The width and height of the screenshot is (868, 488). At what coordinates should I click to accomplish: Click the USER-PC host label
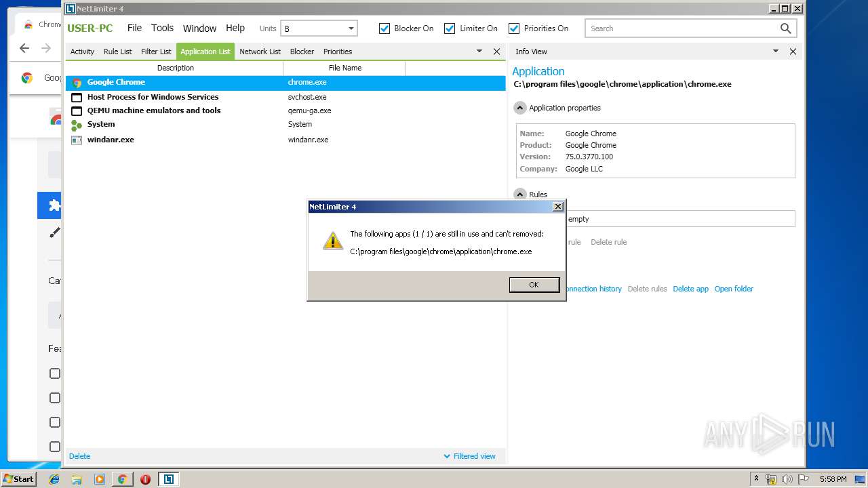pyautogui.click(x=90, y=28)
